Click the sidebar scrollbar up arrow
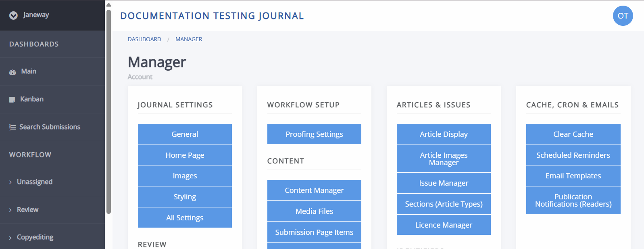This screenshot has width=644, height=249. (x=108, y=5)
